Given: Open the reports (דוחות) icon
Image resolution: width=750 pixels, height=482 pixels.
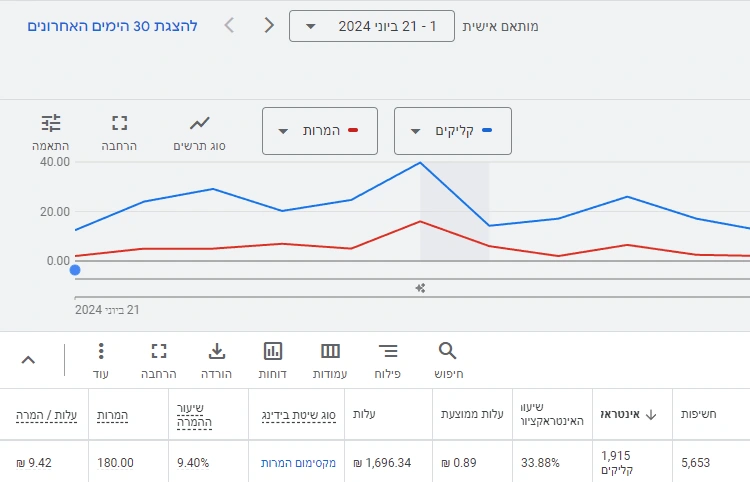Looking at the screenshot, I should 273,351.
